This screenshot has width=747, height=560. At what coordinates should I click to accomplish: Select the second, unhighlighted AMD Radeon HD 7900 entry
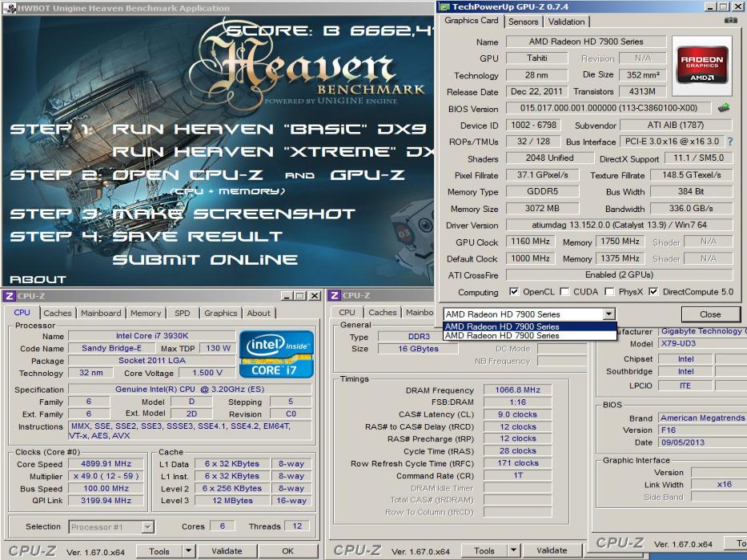click(x=530, y=336)
